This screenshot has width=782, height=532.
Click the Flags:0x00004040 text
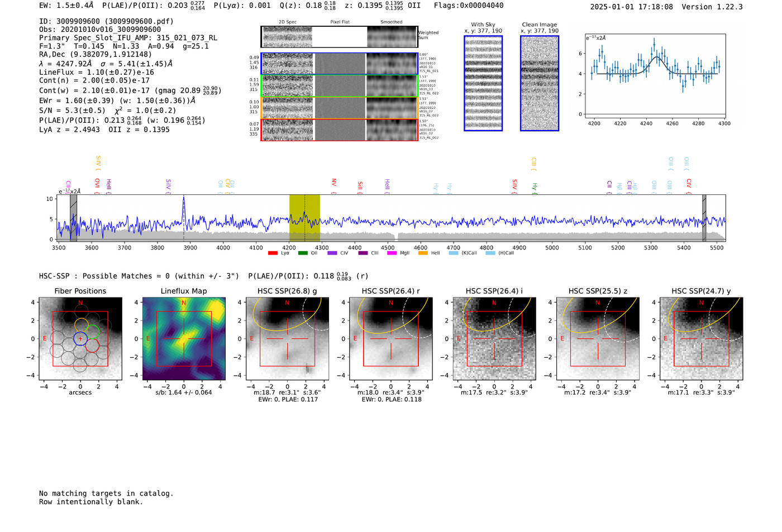coord(469,6)
